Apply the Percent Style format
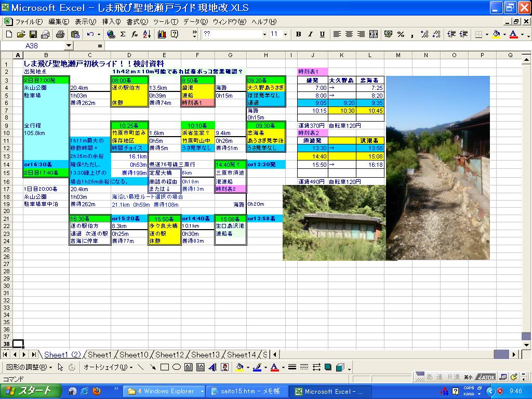This screenshot has width=532, height=399. pyautogui.click(x=401, y=34)
